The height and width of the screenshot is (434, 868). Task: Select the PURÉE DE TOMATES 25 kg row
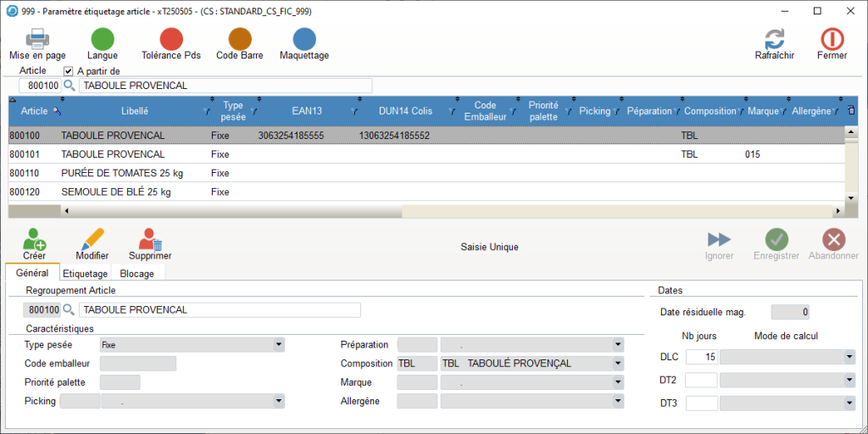click(x=122, y=173)
